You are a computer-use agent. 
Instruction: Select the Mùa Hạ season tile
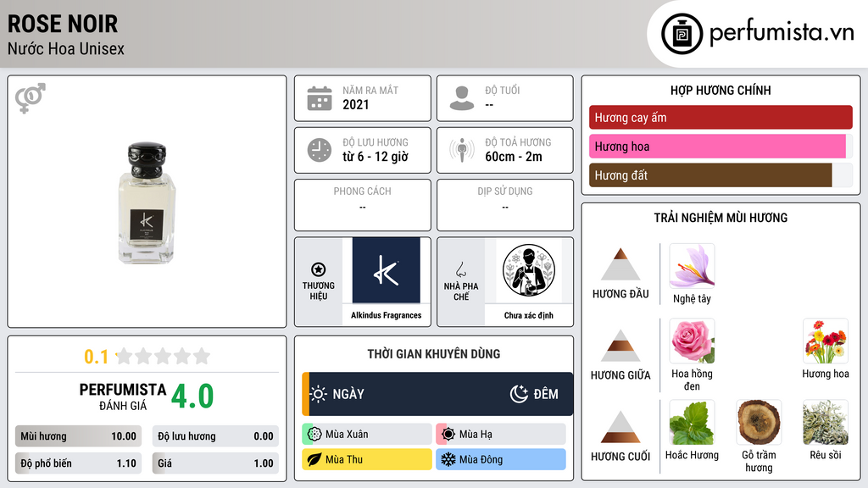tap(500, 435)
